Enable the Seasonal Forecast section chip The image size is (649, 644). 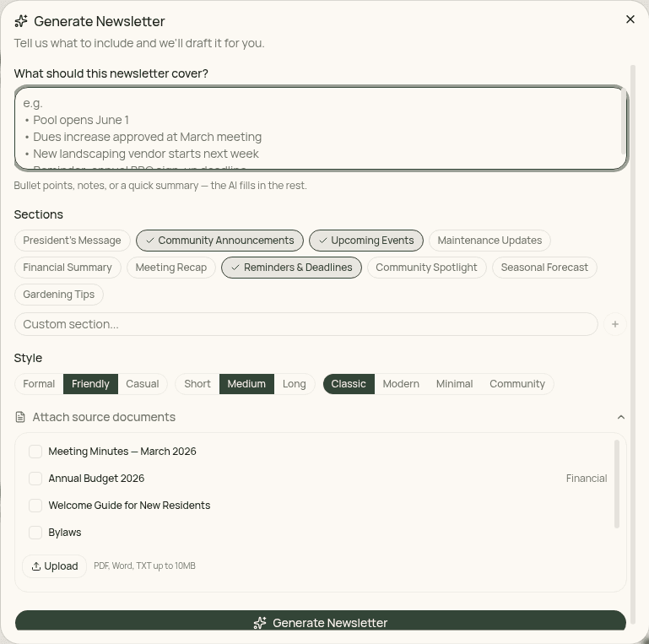544,268
